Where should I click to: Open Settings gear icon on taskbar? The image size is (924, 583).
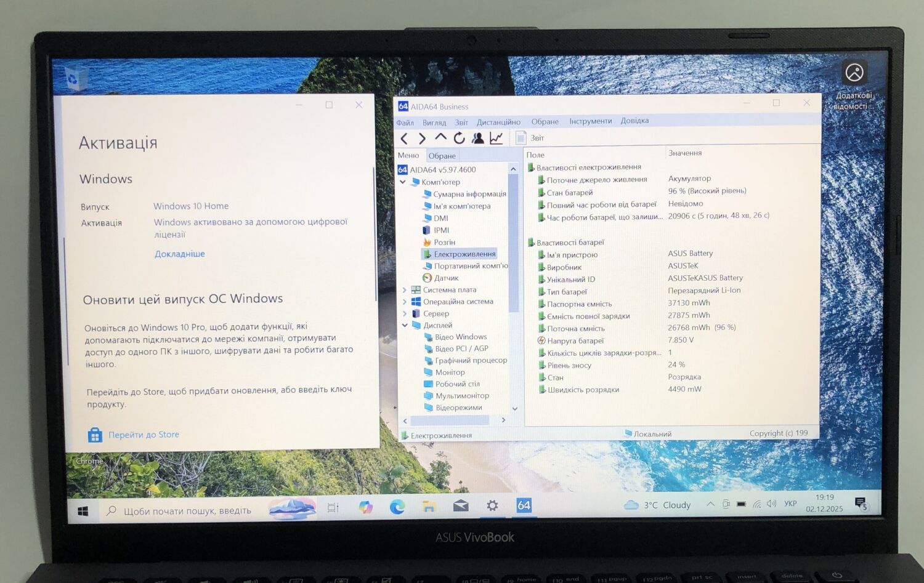point(492,505)
